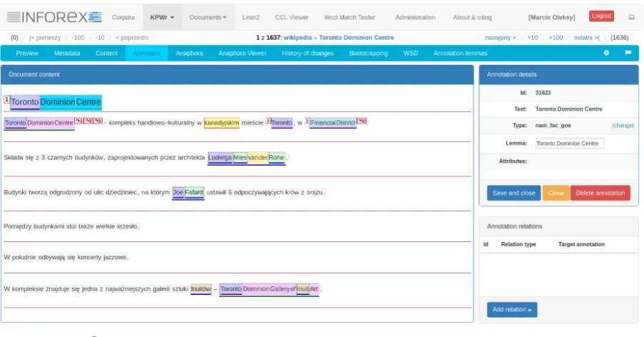Switch to the Content tab
Viewport: 644px width, 337px height.
[106, 53]
